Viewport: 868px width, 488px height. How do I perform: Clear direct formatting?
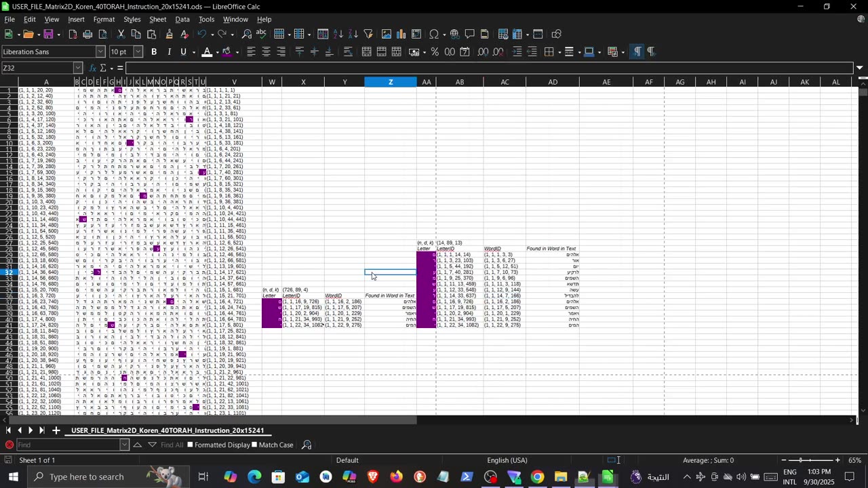(184, 34)
